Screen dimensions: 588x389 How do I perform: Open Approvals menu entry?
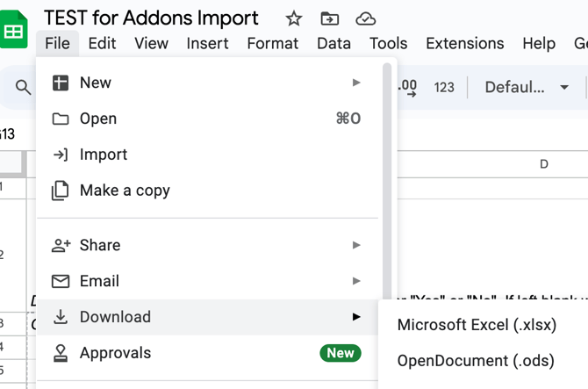(x=115, y=353)
